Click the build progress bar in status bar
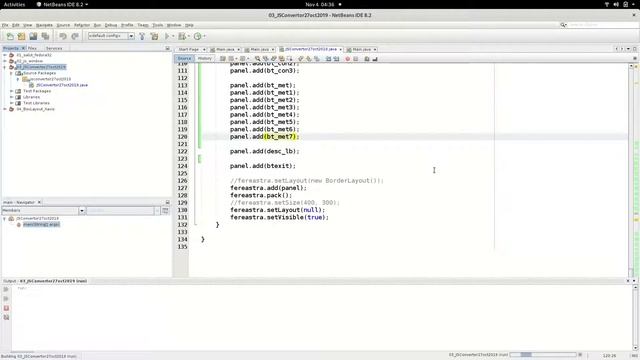 (x=543, y=355)
